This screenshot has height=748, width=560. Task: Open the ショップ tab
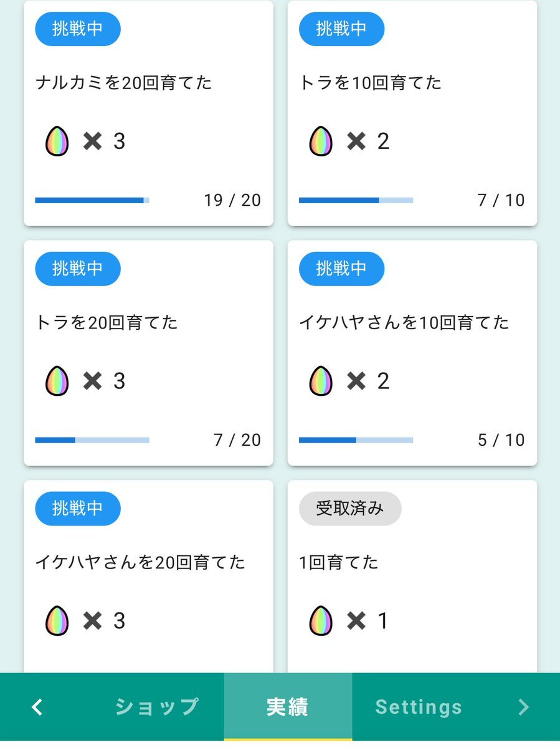pyautogui.click(x=157, y=707)
